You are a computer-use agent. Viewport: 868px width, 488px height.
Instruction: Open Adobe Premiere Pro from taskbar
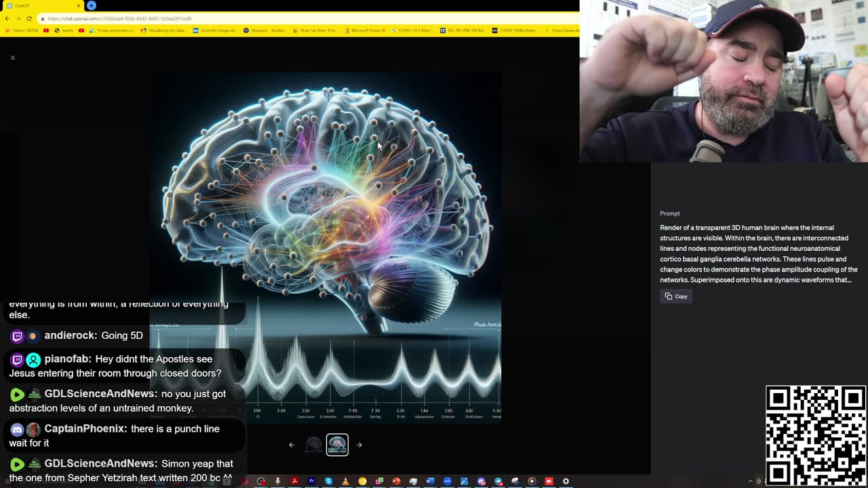click(x=311, y=481)
